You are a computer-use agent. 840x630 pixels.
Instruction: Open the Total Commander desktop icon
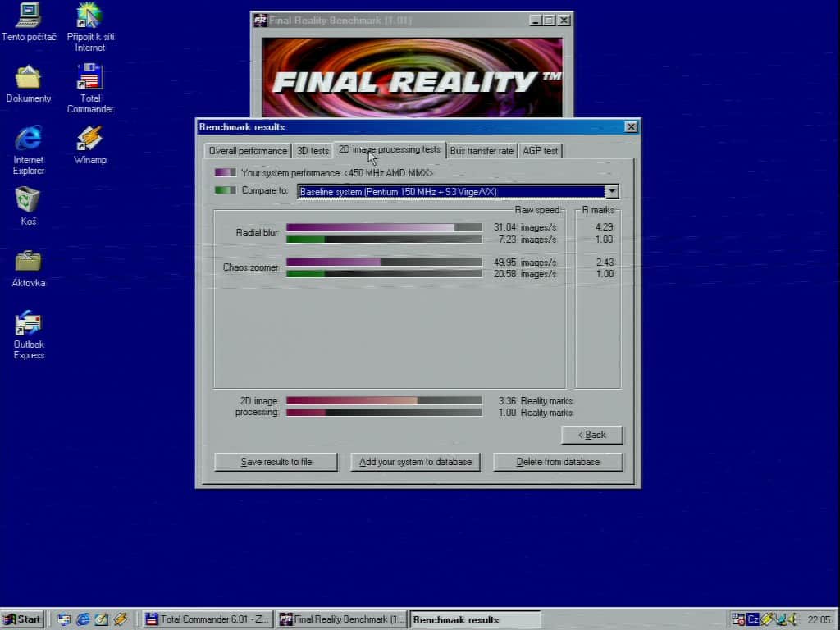[x=90, y=89]
